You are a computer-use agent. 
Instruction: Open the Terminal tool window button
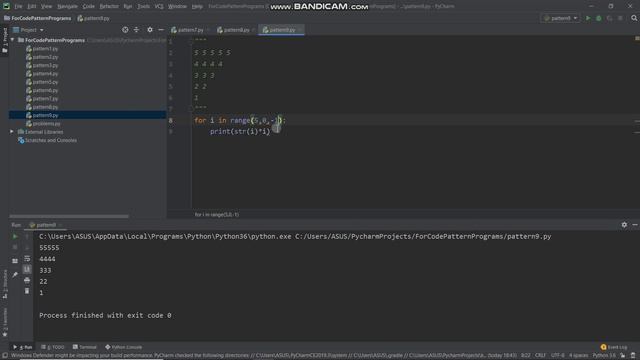pos(84,347)
